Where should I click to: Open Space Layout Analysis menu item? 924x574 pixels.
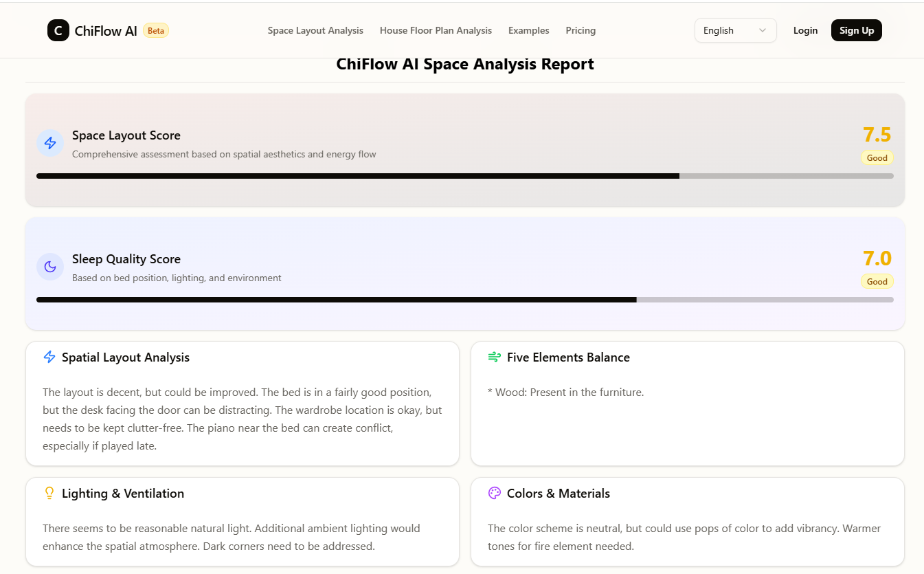coord(315,30)
